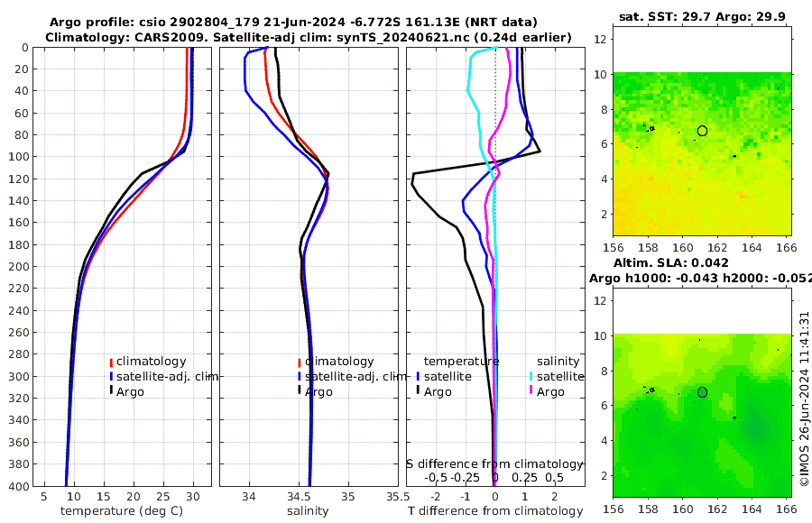Click cyan salinity satellite legend swatch
The image size is (812, 523).
click(531, 377)
